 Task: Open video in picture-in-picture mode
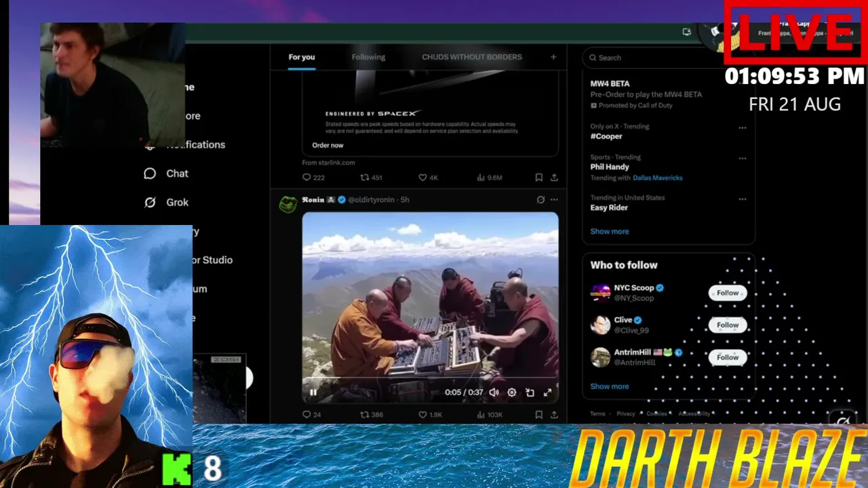coord(530,392)
